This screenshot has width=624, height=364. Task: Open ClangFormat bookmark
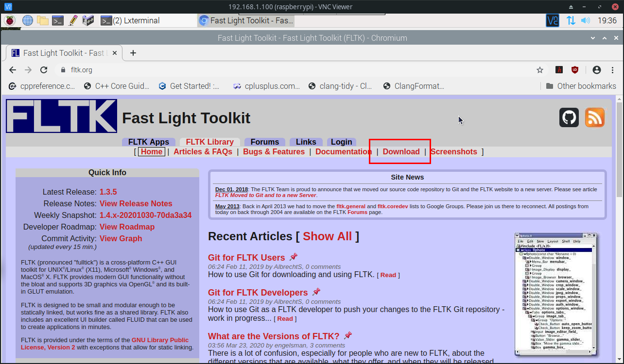click(414, 86)
